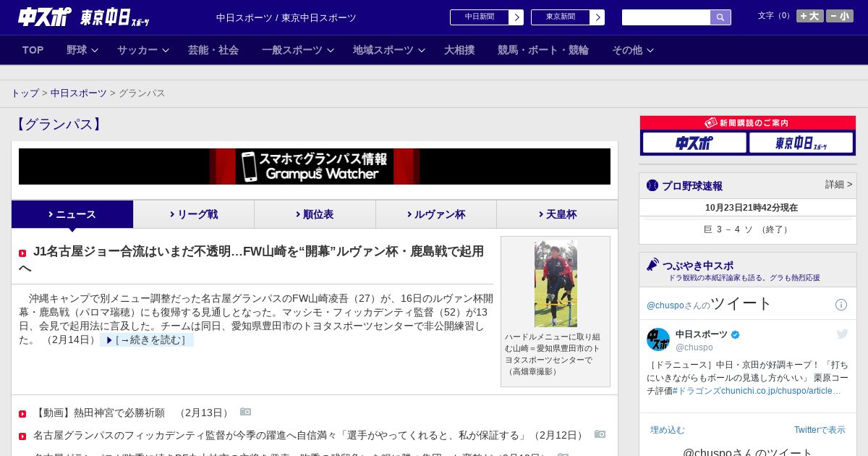Switch to the 天皇杯 tab
868x456 pixels.
tap(557, 214)
